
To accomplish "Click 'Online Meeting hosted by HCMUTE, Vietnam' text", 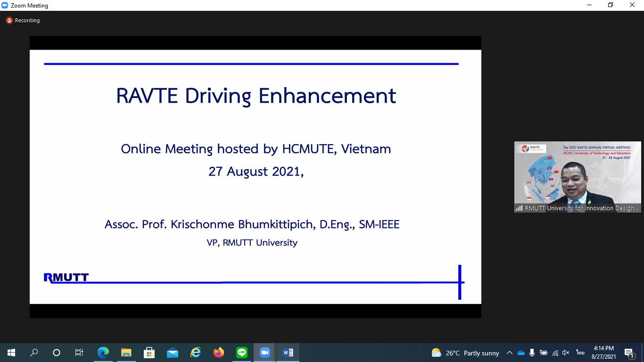I will [256, 149].
